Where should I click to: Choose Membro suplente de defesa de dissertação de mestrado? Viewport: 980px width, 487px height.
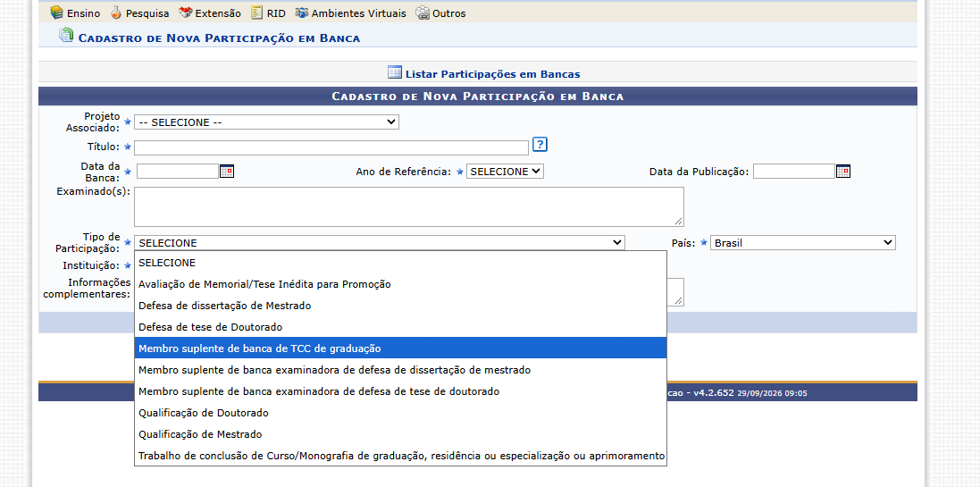(x=400, y=370)
